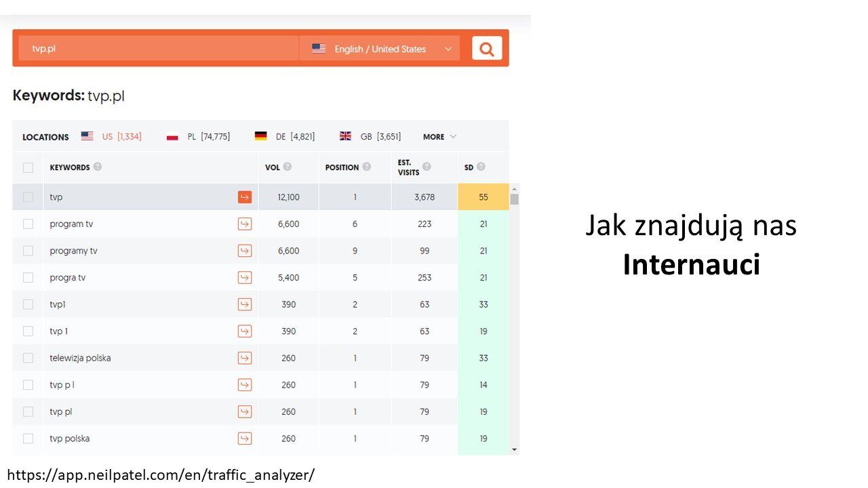
Task: Open the arrow icon for tvp pl
Action: tap(245, 411)
